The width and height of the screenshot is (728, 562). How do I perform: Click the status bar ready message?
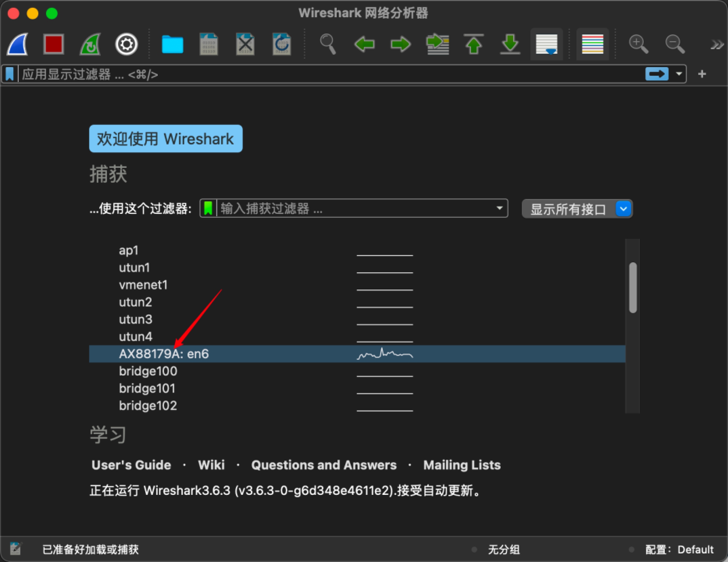pos(90,550)
